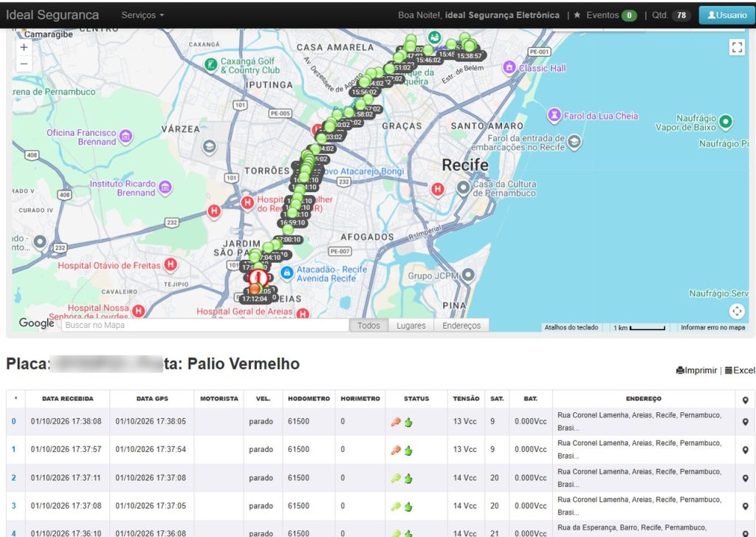Click the 15:38:57 route timestamp marker
The height and width of the screenshot is (537, 756).
pyautogui.click(x=470, y=56)
